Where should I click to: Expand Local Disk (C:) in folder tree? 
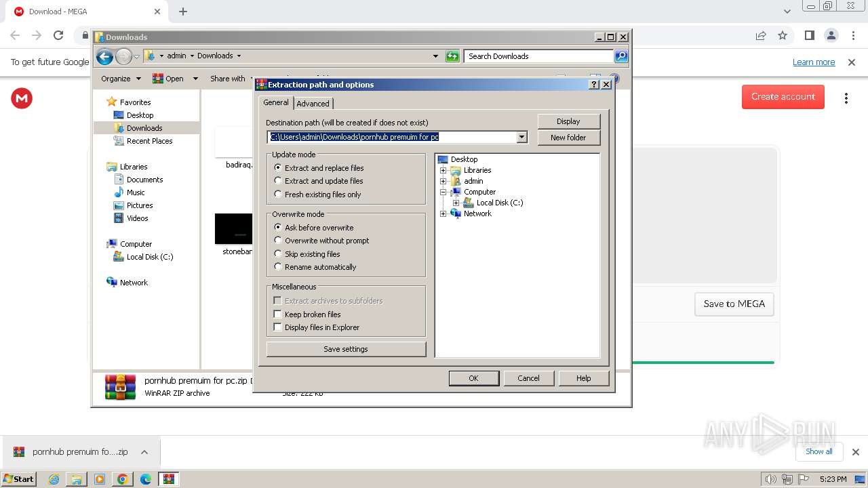pyautogui.click(x=456, y=203)
